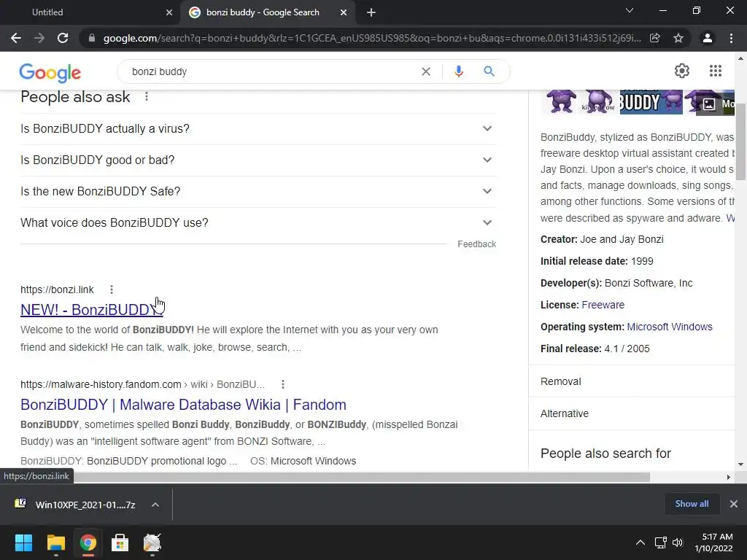Open BonziBUDDY Malware Database Wikia result

point(183,404)
